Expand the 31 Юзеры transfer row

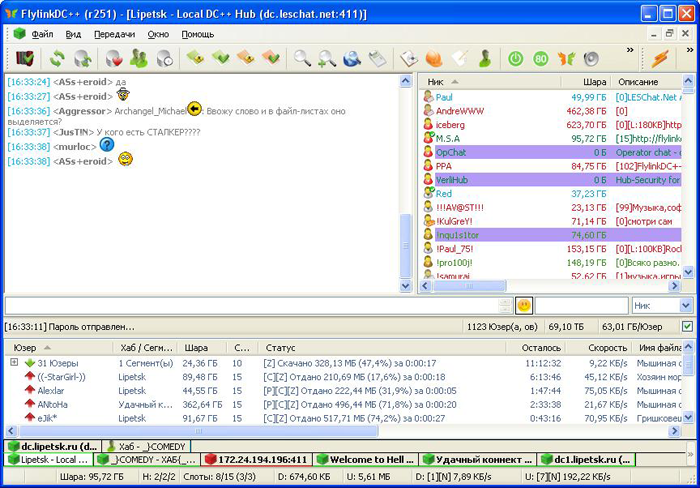(x=14, y=363)
